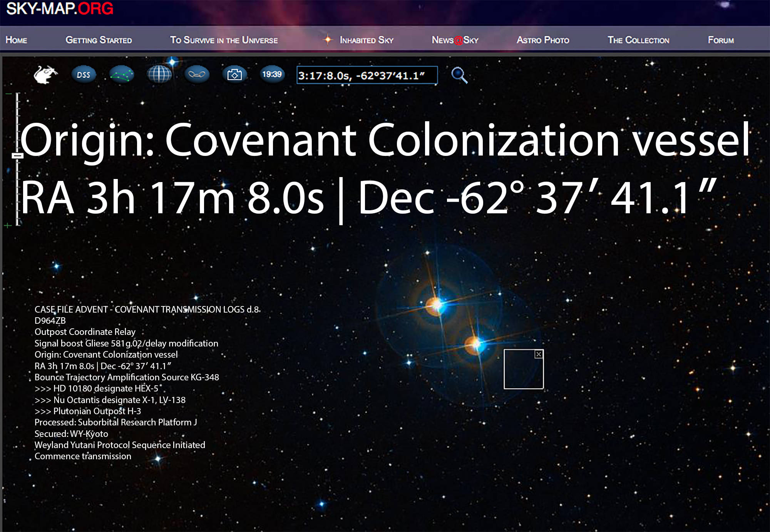Open The Collection menu item
This screenshot has height=532, width=770.
click(638, 40)
